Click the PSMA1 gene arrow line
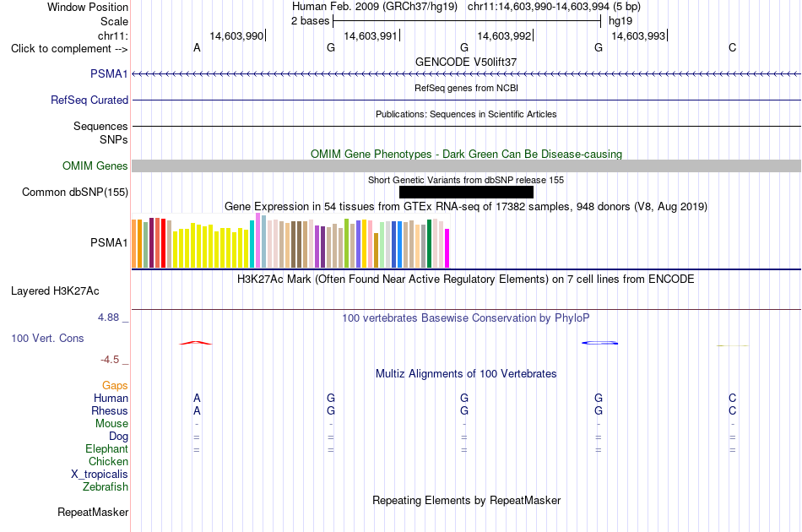 [466, 74]
